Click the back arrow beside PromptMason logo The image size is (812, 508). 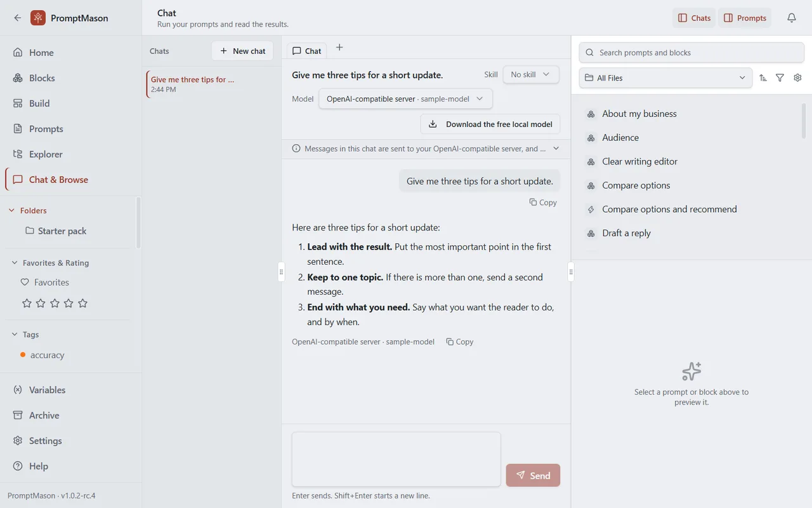(x=18, y=18)
